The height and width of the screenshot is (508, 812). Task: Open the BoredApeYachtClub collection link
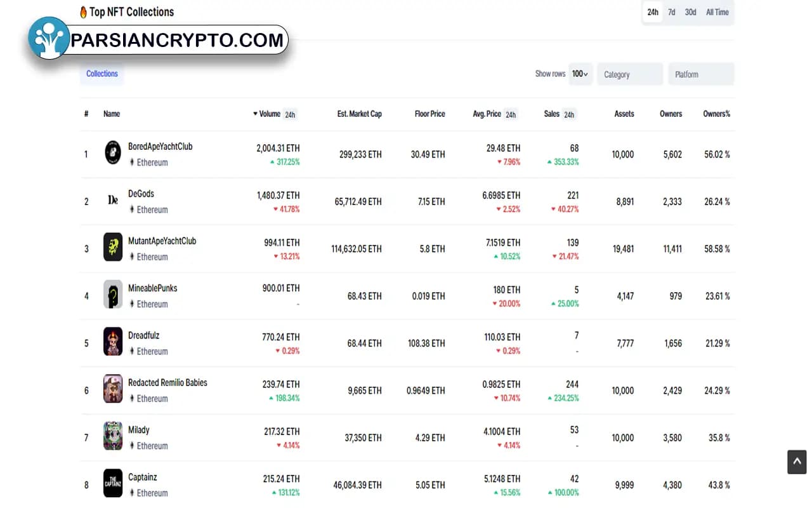pos(160,147)
